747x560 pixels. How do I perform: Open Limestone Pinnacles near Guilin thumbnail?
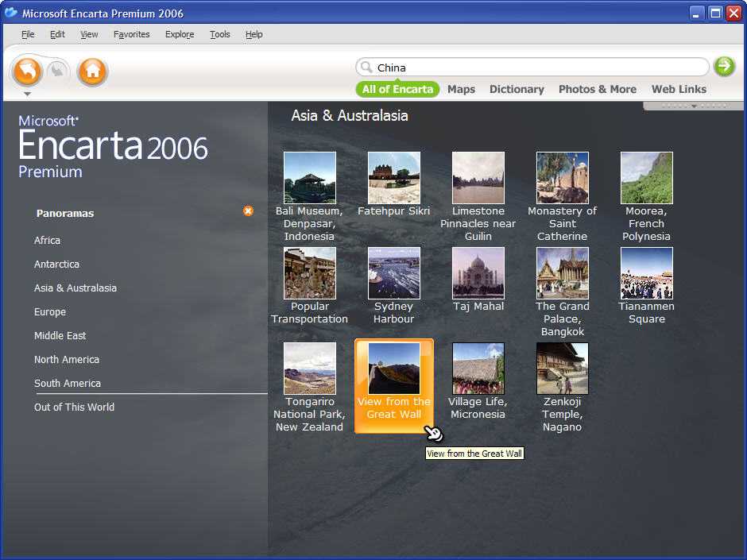[478, 178]
